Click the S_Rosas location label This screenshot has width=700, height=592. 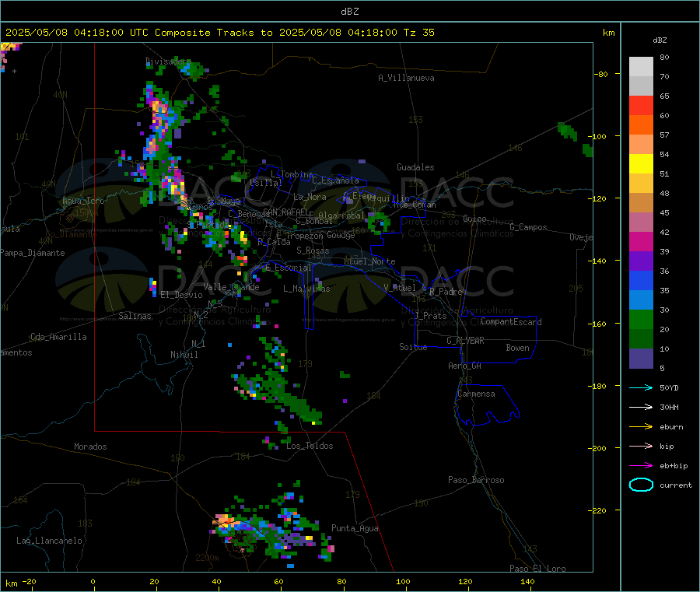[x=313, y=250]
